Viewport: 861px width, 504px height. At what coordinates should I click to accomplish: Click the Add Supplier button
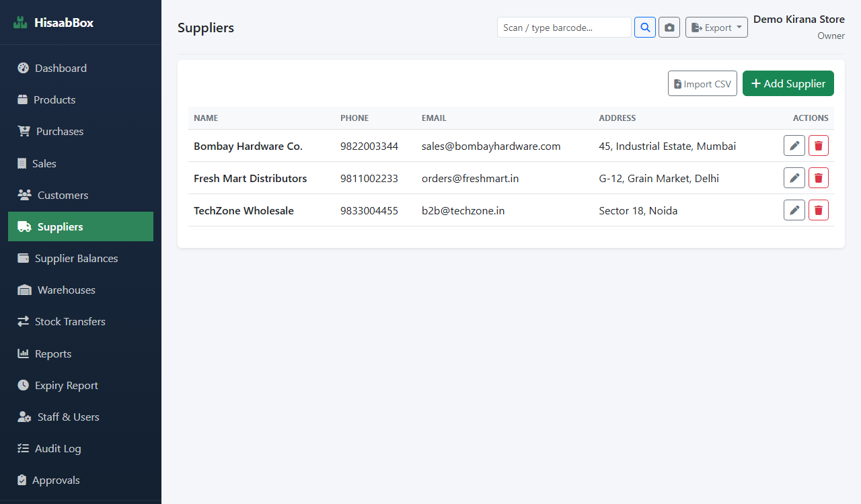click(x=788, y=83)
